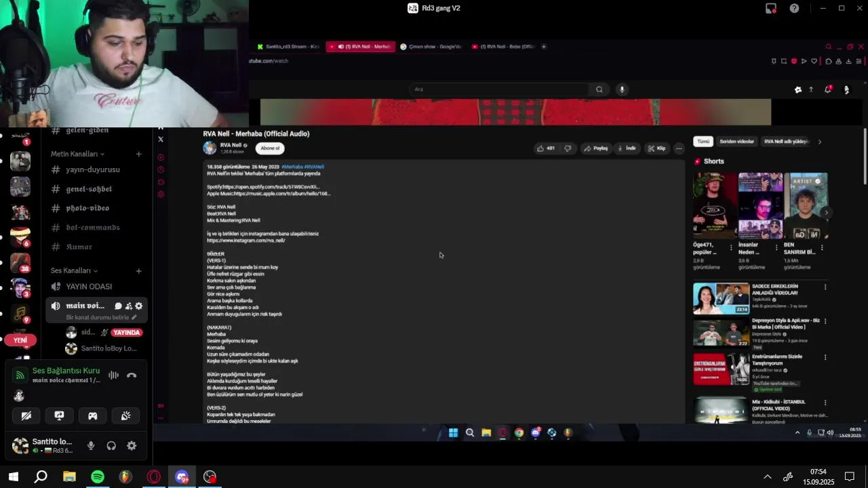Viewport: 868px width, 488px height.
Task: Collapse the Ses Kanalları category
Action: (x=74, y=270)
